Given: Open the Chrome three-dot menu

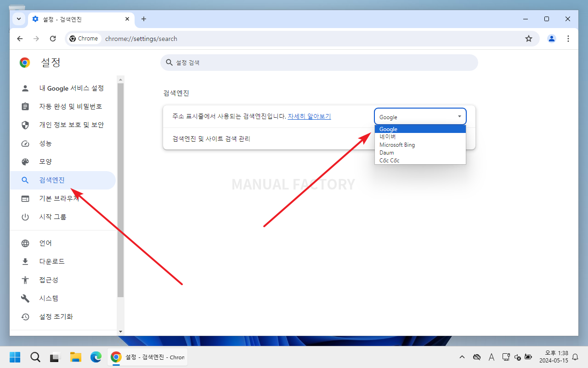Looking at the screenshot, I should 568,39.
